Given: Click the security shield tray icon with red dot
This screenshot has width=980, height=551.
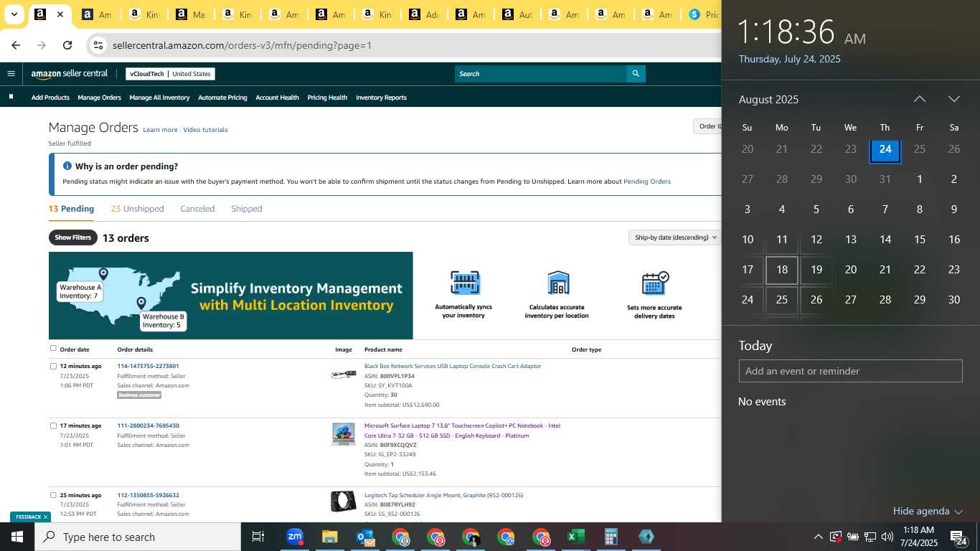Looking at the screenshot, I should tap(836, 537).
